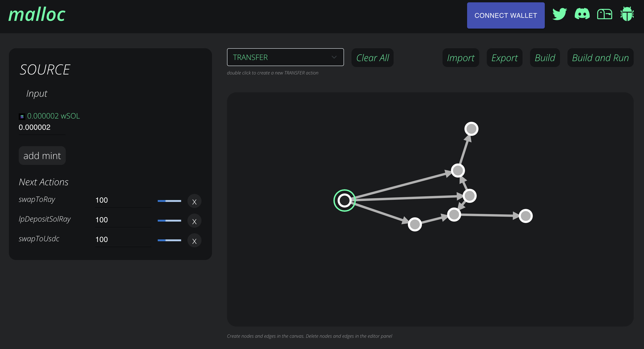Click the lpDepositSolRay value field

point(123,220)
